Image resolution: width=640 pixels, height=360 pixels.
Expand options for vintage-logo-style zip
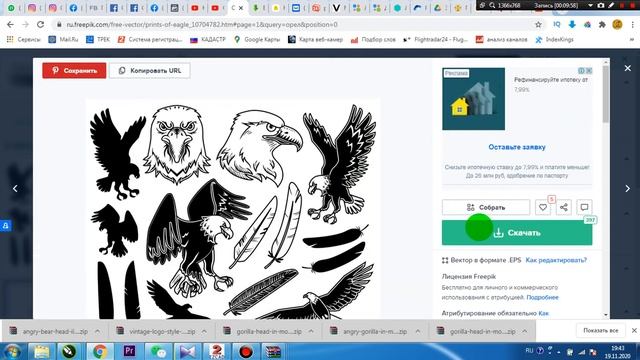click(x=204, y=331)
